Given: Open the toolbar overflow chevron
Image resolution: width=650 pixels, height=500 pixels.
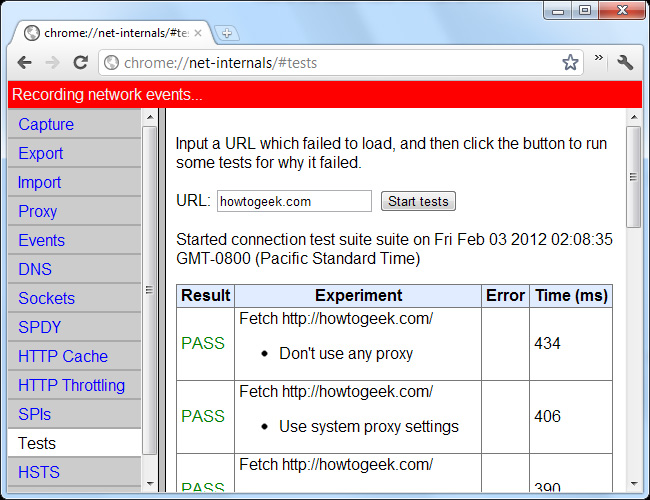Looking at the screenshot, I should click(599, 58).
